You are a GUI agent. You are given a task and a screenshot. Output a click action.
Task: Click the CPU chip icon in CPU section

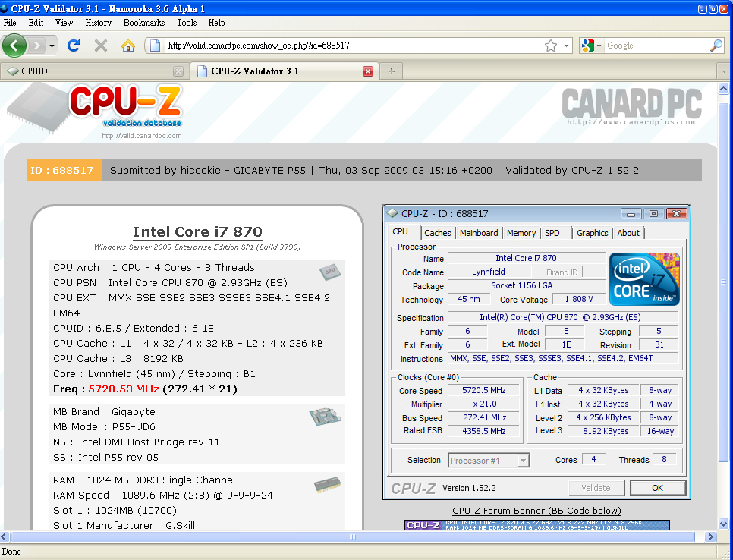[x=329, y=272]
